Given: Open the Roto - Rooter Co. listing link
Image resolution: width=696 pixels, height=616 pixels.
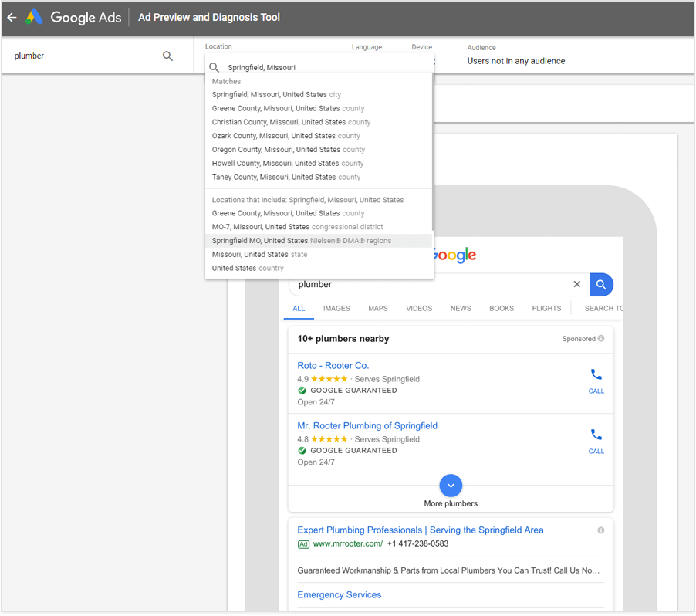Looking at the screenshot, I should pos(333,365).
